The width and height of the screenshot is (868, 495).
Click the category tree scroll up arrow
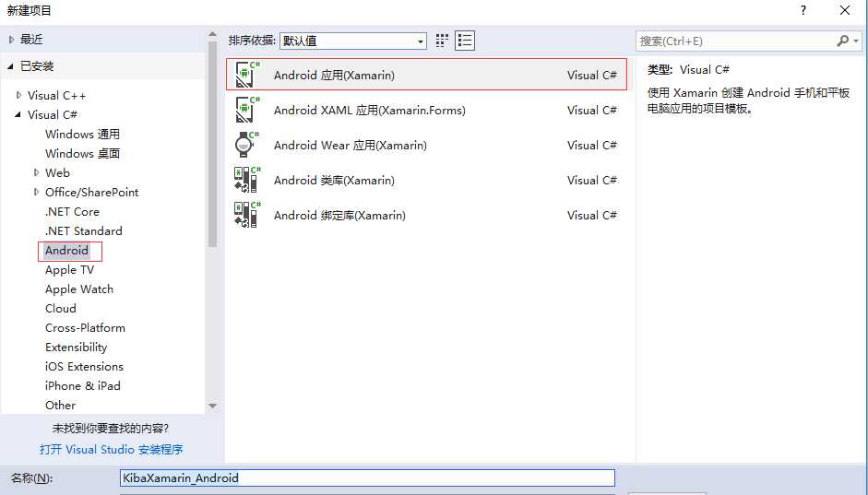tap(212, 34)
